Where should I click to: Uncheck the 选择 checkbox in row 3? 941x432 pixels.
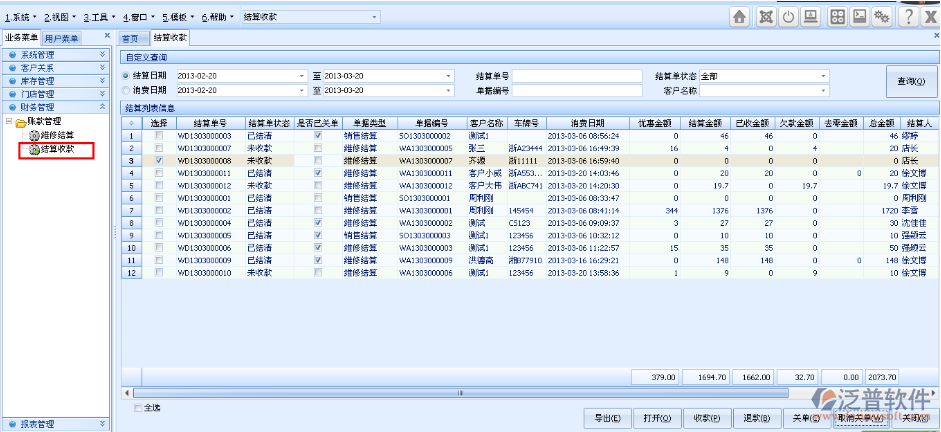point(158,160)
